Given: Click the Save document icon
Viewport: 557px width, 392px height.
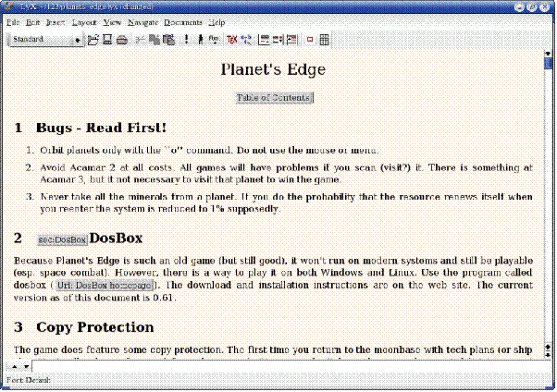Looking at the screenshot, I should tap(107, 40).
